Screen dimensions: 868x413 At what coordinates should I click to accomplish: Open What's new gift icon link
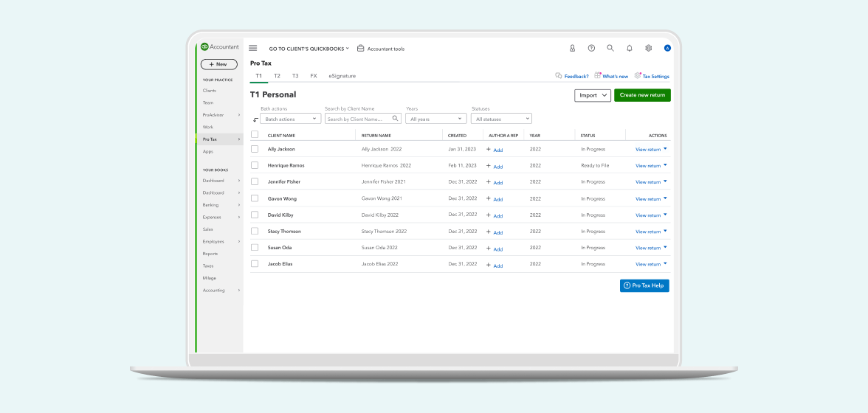[x=611, y=76]
